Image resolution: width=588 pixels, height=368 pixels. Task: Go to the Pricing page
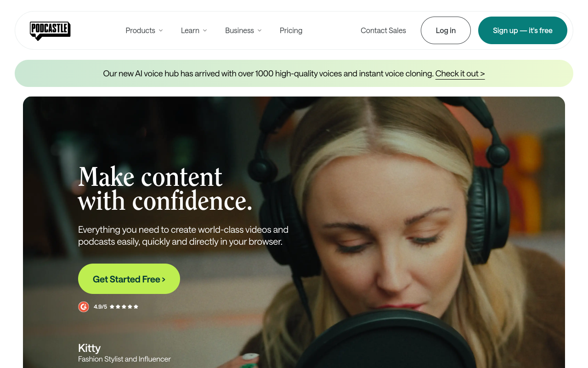tap(291, 30)
